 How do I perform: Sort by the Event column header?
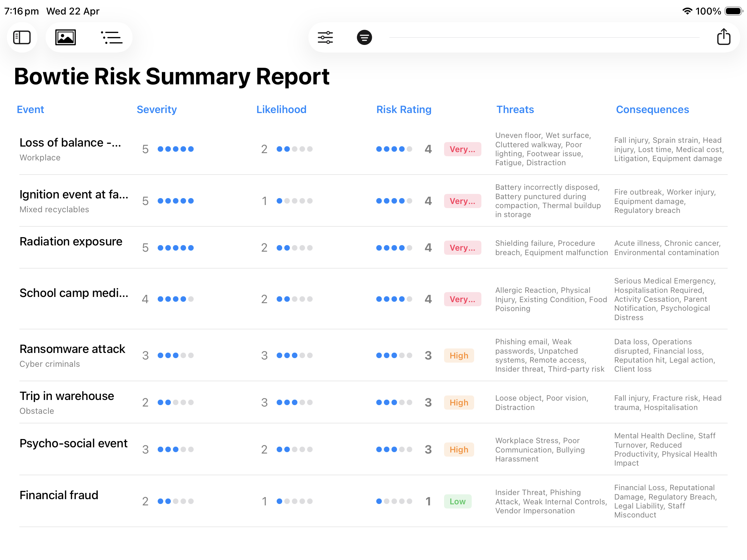[x=31, y=110]
